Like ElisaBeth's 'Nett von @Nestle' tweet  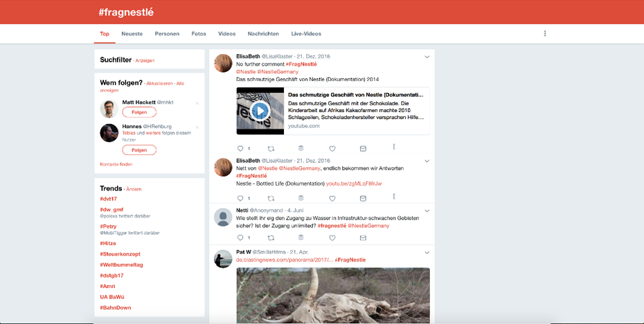(332, 198)
